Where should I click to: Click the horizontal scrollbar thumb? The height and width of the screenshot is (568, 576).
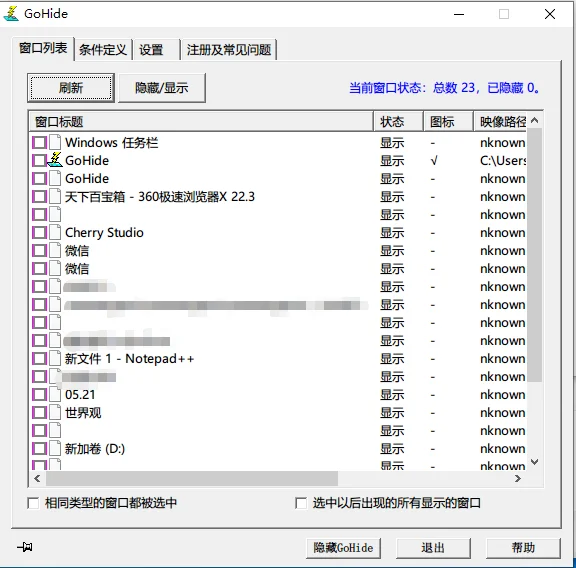click(191, 478)
